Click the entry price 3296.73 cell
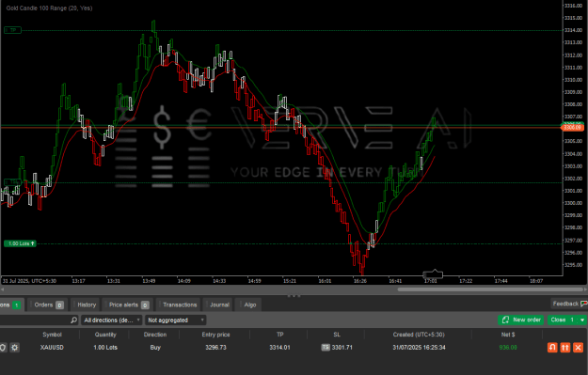This screenshot has width=588, height=375. click(x=215, y=348)
